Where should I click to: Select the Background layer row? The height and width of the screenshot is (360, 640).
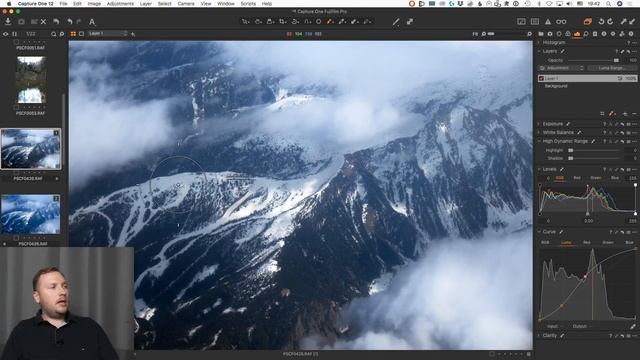coord(587,86)
